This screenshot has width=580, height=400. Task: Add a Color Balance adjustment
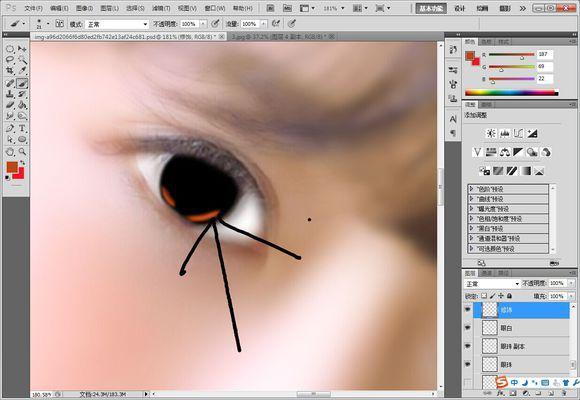coord(505,152)
